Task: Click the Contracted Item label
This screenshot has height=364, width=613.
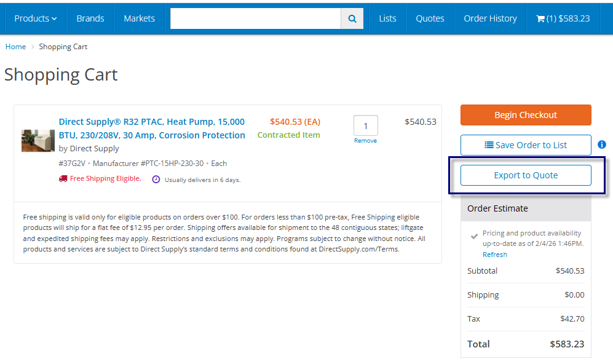Action: tap(288, 135)
